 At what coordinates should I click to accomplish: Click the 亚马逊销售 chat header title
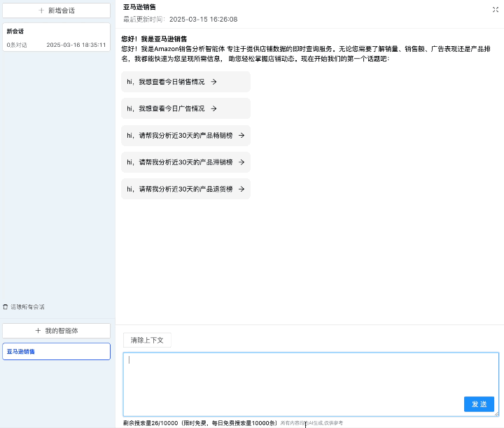click(x=139, y=7)
